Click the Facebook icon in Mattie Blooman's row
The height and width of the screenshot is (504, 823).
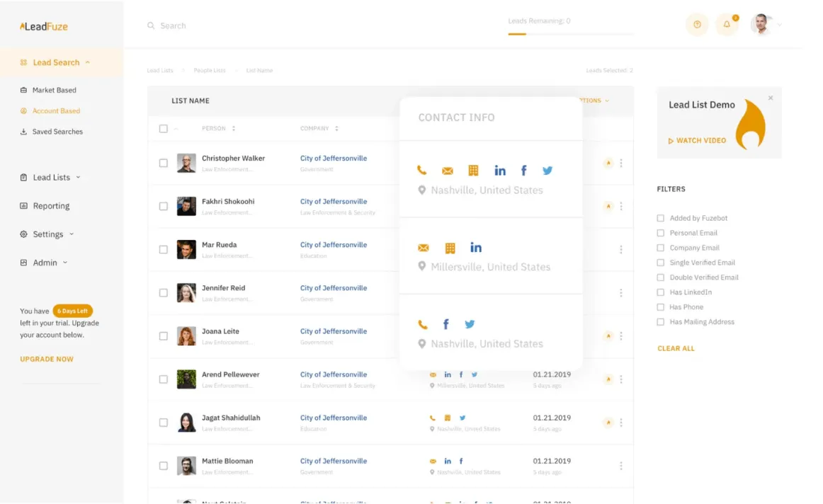(461, 461)
